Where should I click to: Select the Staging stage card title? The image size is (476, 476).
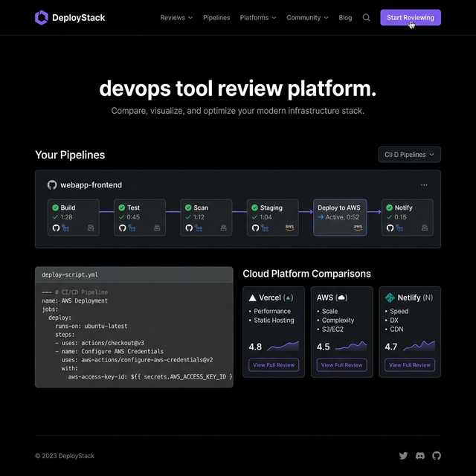click(x=271, y=208)
